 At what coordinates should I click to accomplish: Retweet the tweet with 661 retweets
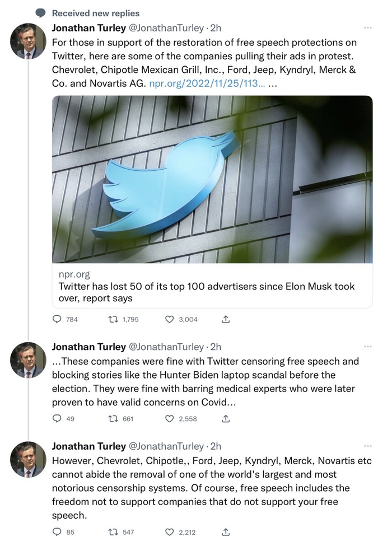pos(113,418)
